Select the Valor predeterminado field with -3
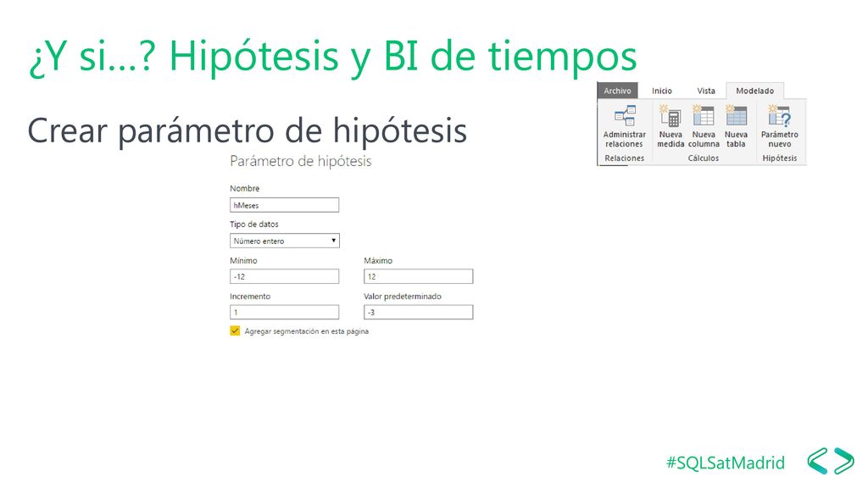 (x=419, y=312)
